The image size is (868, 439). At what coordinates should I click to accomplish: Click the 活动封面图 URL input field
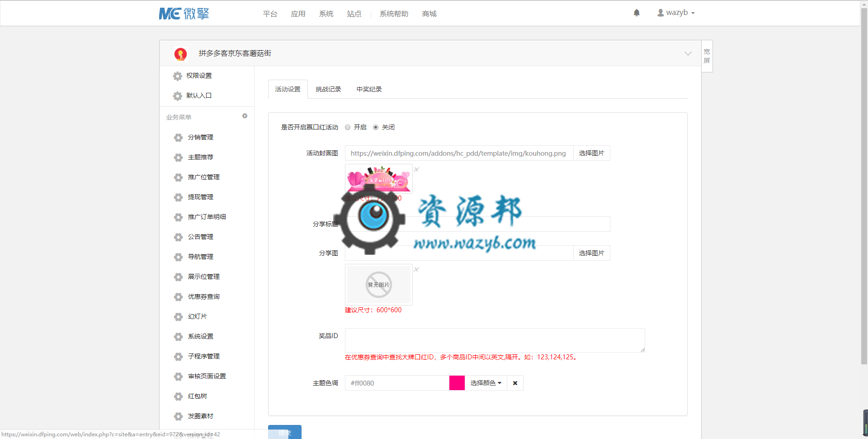click(x=459, y=153)
